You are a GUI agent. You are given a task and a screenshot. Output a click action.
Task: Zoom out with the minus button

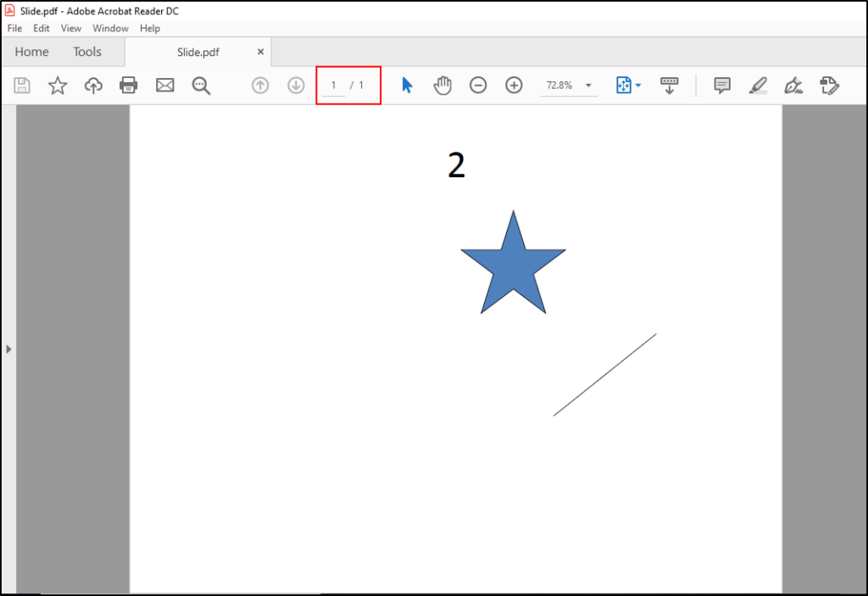pos(478,85)
